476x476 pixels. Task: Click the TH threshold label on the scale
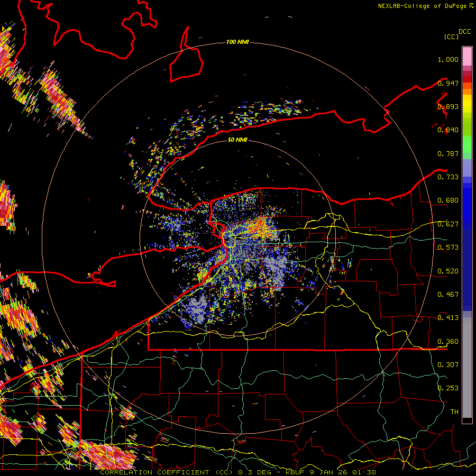point(454,411)
